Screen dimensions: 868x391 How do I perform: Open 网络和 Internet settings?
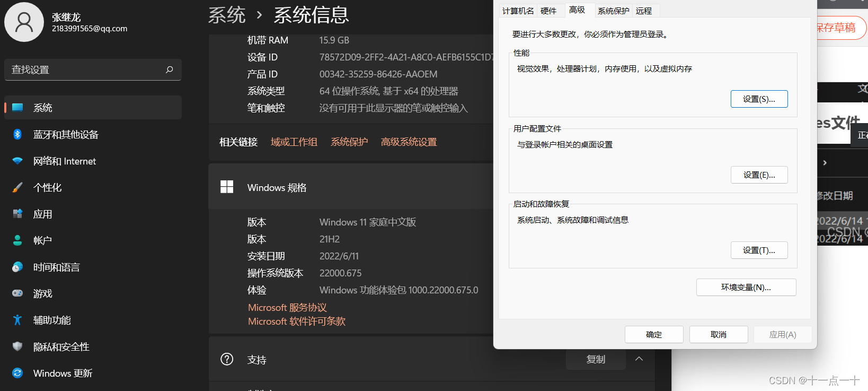click(93, 161)
